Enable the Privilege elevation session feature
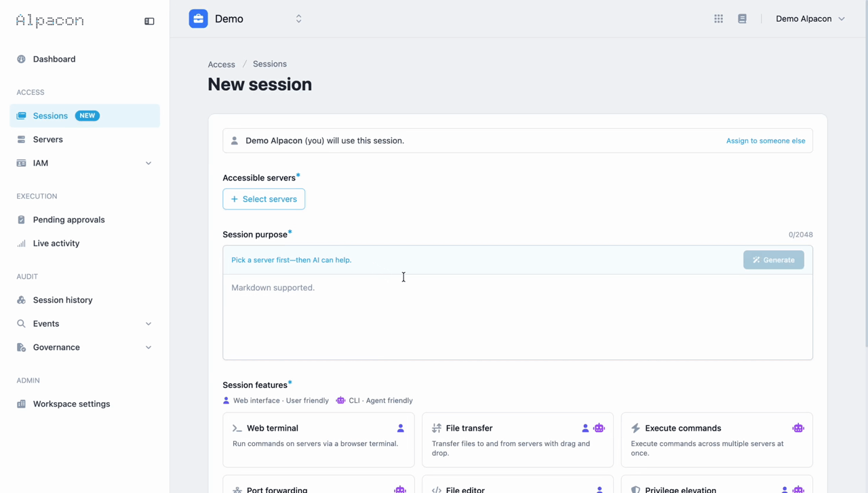 pos(717,484)
